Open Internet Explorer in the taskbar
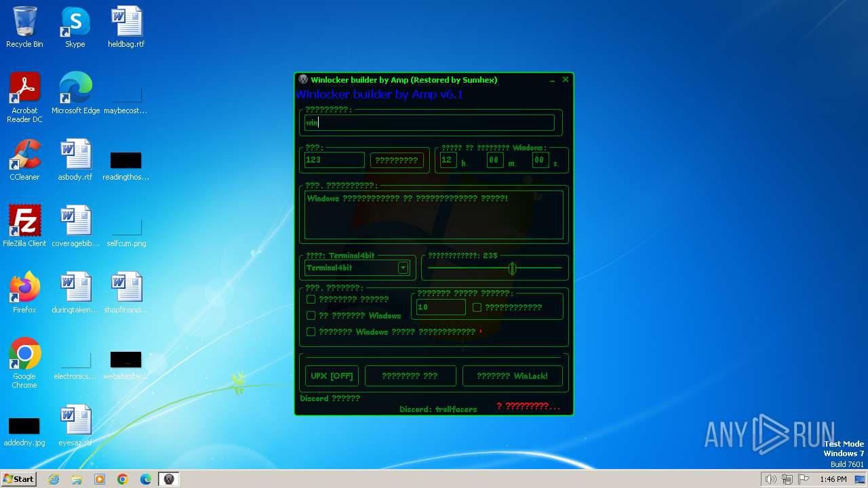The width and height of the screenshot is (868, 488). tap(54, 479)
